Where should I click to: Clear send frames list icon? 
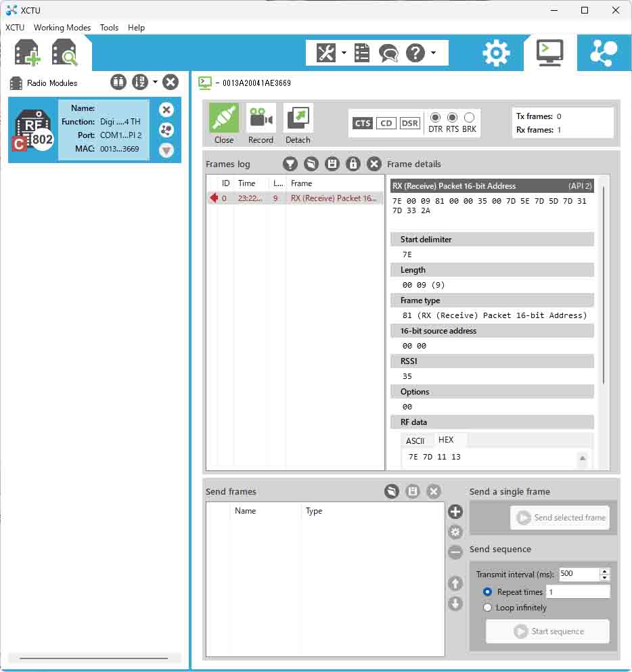click(434, 491)
